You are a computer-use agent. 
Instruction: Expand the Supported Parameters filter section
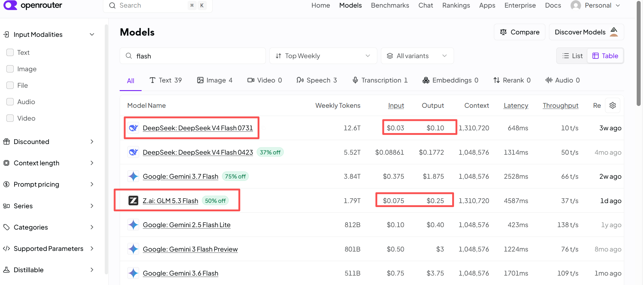[92, 248]
